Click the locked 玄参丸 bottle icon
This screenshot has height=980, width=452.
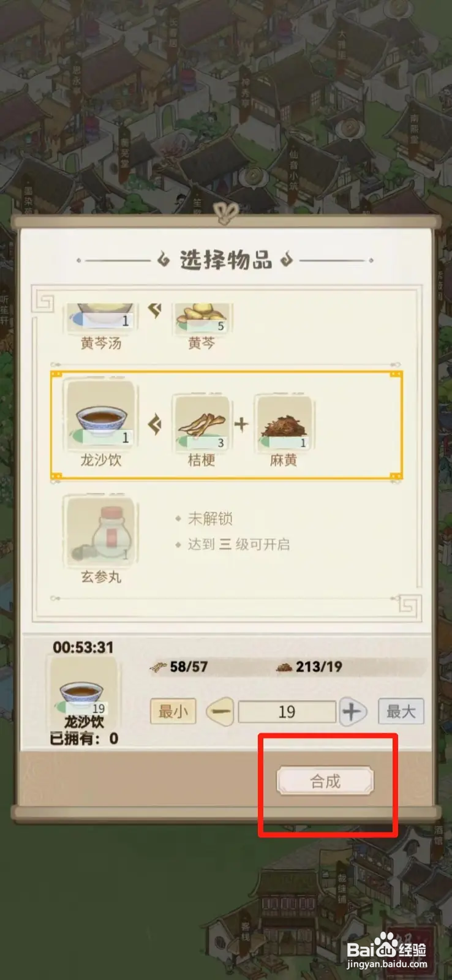pyautogui.click(x=100, y=532)
